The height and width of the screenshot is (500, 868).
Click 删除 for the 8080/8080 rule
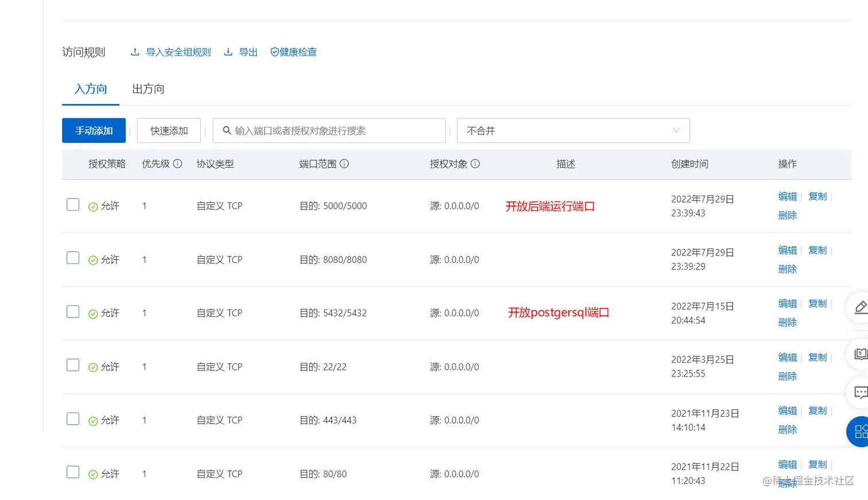tap(788, 269)
